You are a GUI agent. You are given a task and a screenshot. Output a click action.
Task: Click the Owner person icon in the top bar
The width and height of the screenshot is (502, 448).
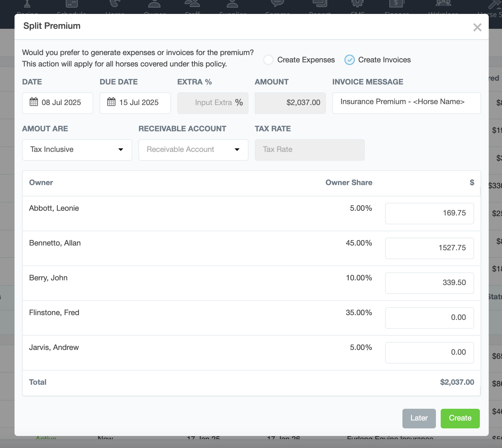click(155, 4)
